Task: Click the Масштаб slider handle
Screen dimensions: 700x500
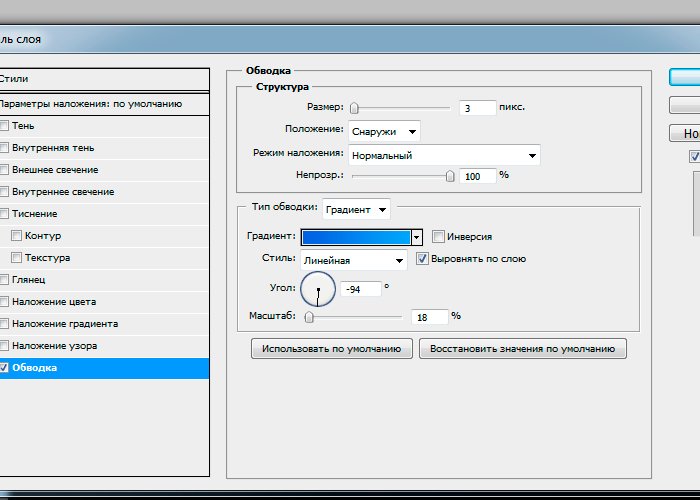Action: (x=309, y=317)
